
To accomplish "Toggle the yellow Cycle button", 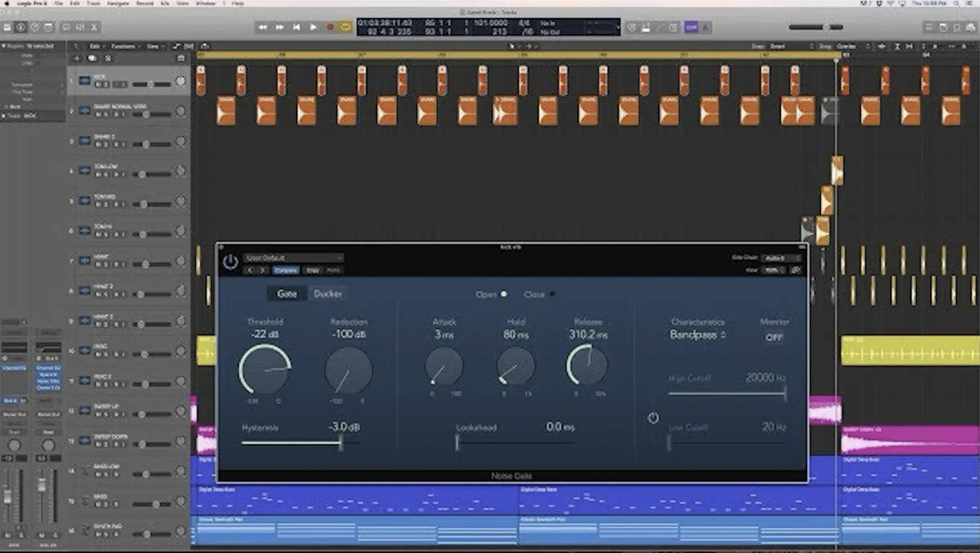I will pyautogui.click(x=346, y=27).
